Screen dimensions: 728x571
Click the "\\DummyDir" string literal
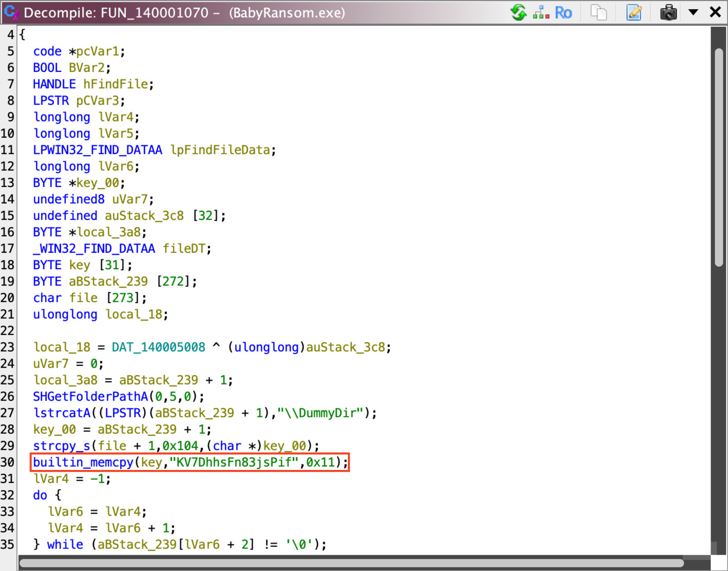pyautogui.click(x=320, y=413)
